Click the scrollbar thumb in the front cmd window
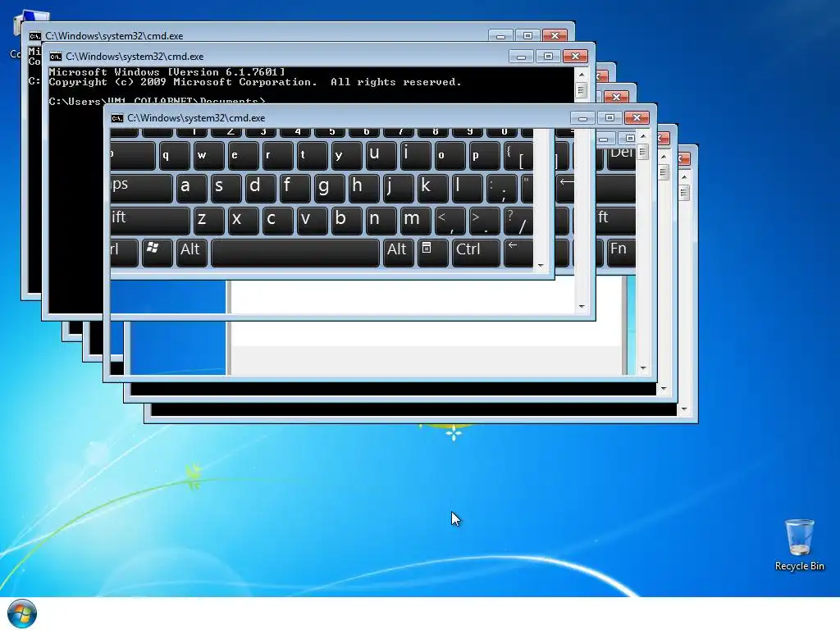 point(643,152)
